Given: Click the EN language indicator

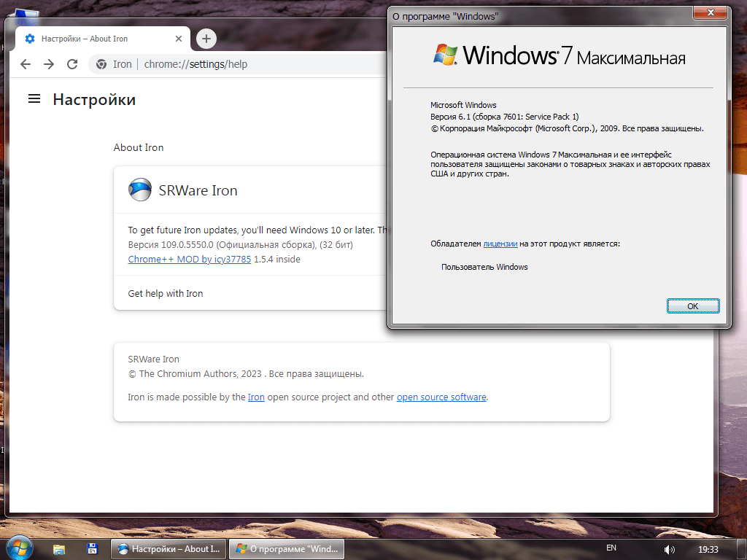Looking at the screenshot, I should pyautogui.click(x=611, y=548).
